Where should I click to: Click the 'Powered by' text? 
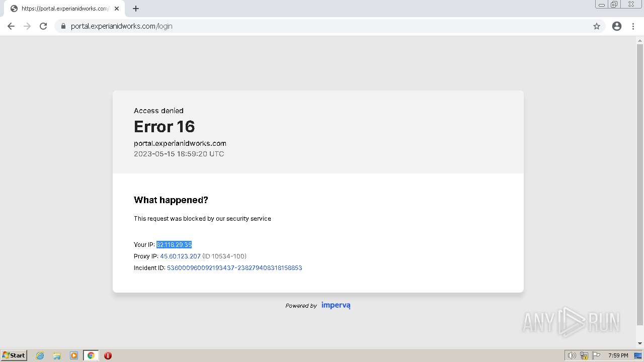pos(301,306)
